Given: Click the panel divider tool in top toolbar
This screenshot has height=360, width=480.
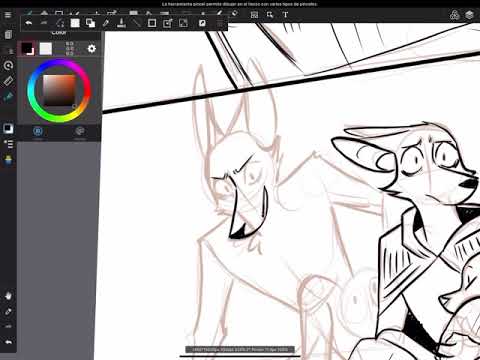Looking at the screenshot, I should 254,15.
